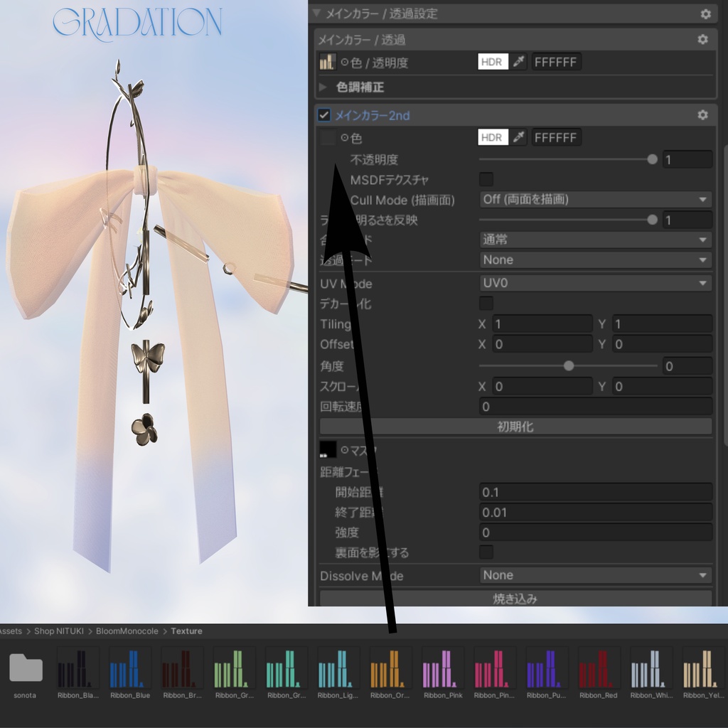Select the Ribbon_Blue texture
The image size is (728, 728).
(130, 673)
